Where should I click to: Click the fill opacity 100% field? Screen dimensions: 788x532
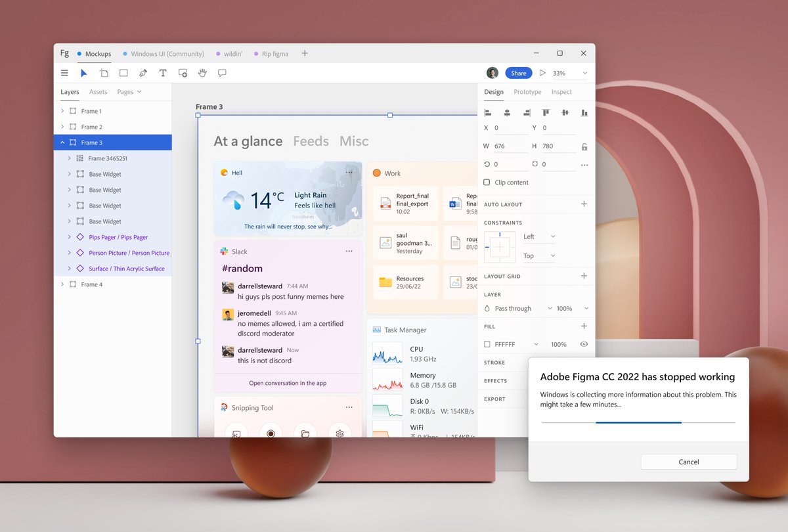[559, 344]
